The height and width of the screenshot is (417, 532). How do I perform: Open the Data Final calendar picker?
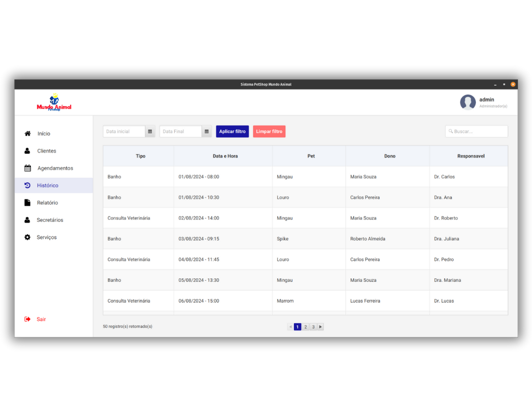click(207, 131)
